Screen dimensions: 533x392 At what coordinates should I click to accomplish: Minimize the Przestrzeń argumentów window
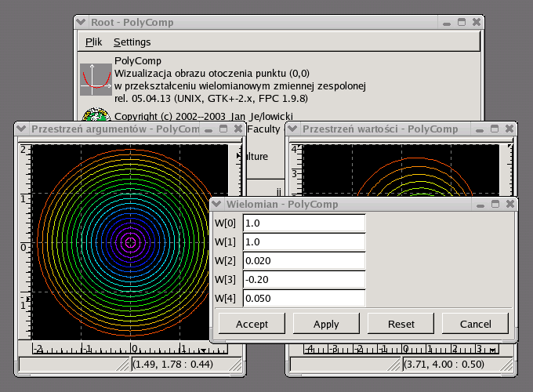(x=208, y=130)
